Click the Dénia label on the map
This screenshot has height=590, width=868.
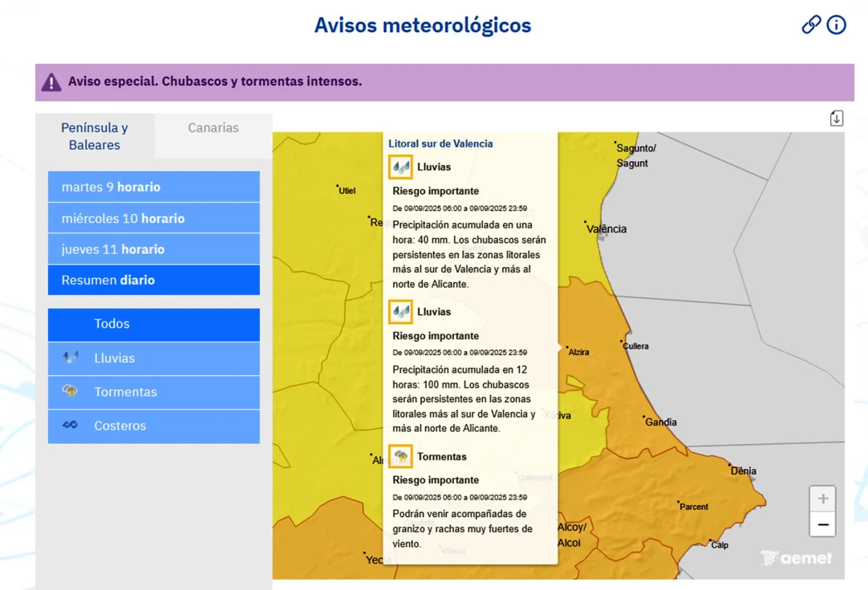point(743,471)
